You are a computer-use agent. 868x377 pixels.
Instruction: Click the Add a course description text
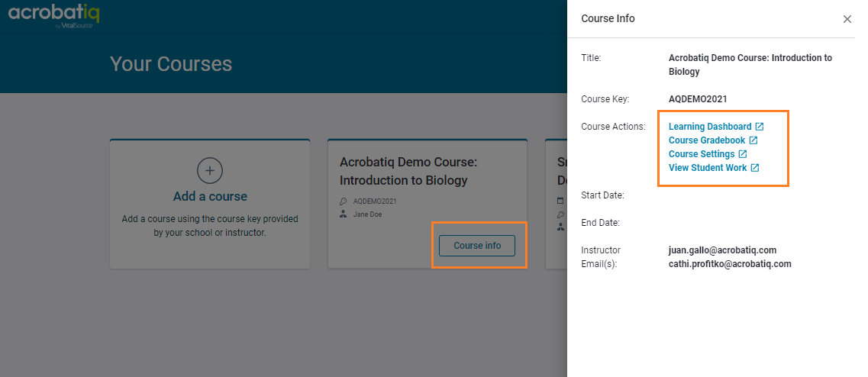tap(210, 226)
